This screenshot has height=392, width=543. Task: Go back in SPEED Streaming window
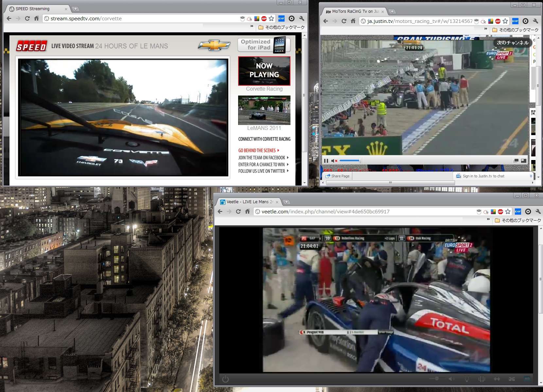9,19
